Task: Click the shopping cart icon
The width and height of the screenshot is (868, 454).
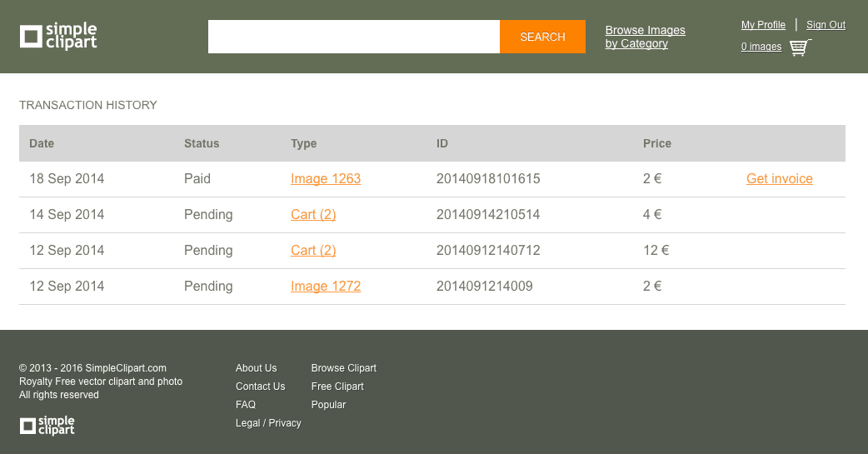Action: pyautogui.click(x=799, y=47)
